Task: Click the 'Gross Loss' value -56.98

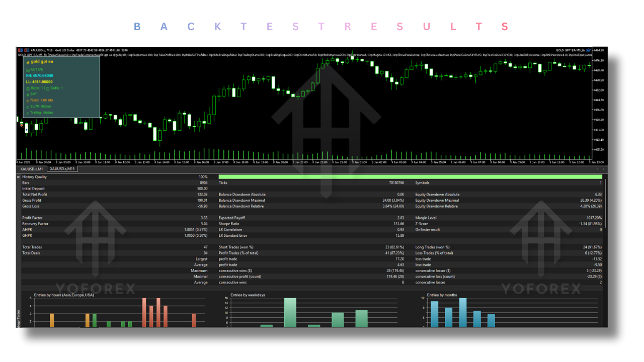Action: click(202, 206)
